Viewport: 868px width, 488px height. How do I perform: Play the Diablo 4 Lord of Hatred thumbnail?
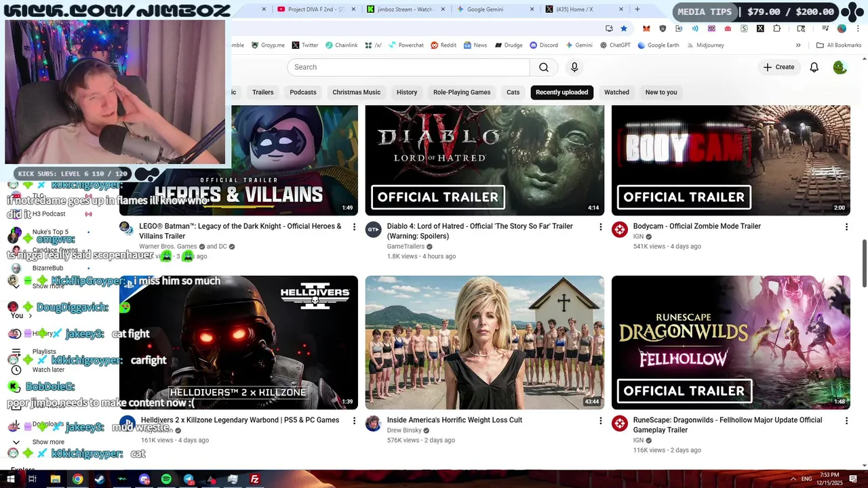(485, 160)
